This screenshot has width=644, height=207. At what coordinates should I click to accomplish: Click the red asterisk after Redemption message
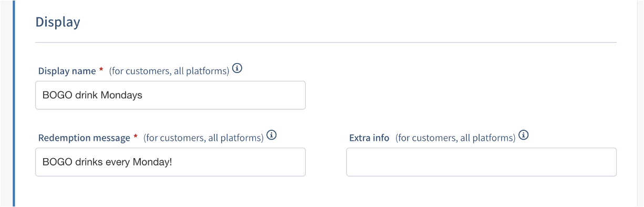(136, 137)
